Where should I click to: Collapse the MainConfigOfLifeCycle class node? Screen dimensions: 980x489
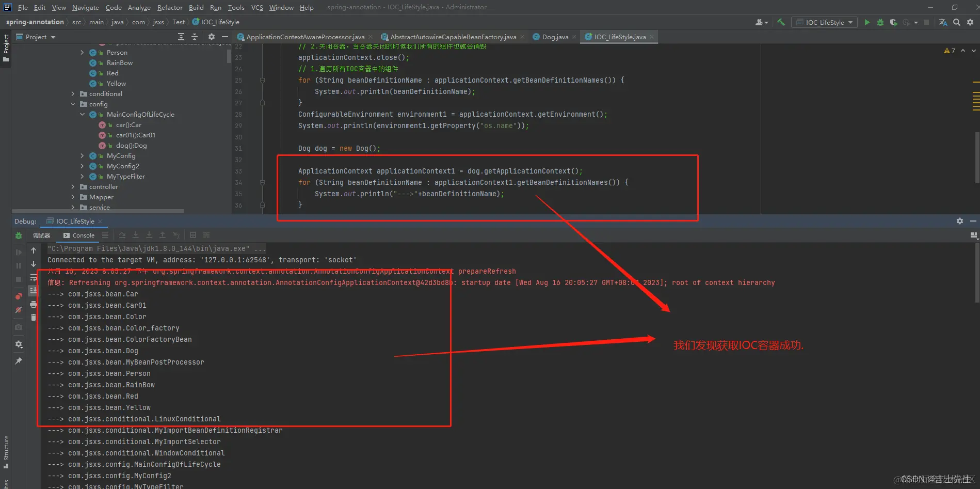click(82, 115)
